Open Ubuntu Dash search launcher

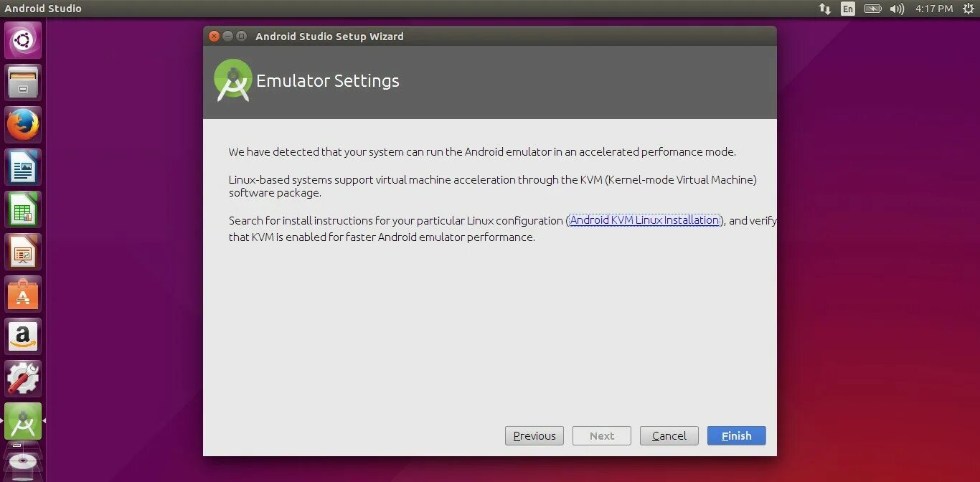tap(23, 40)
